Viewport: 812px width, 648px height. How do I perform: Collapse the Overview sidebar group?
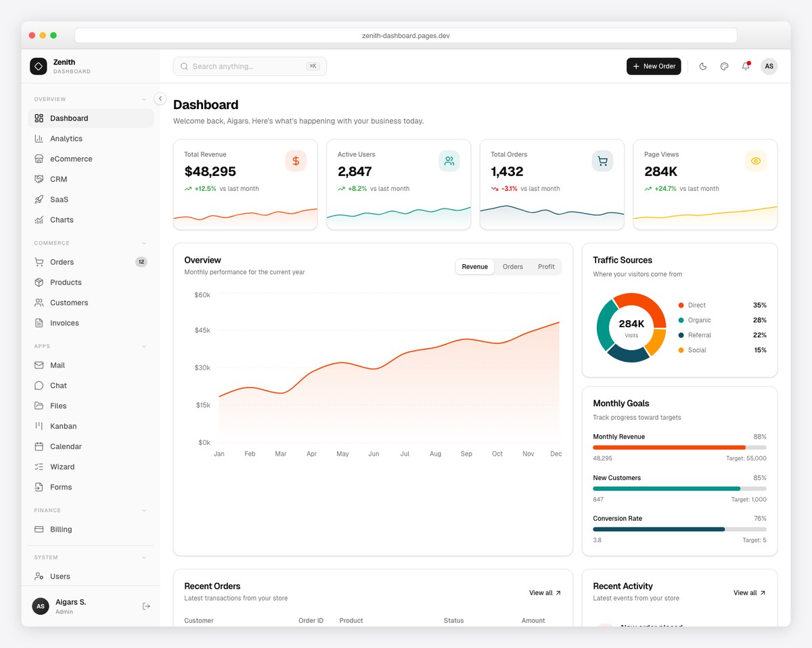143,99
